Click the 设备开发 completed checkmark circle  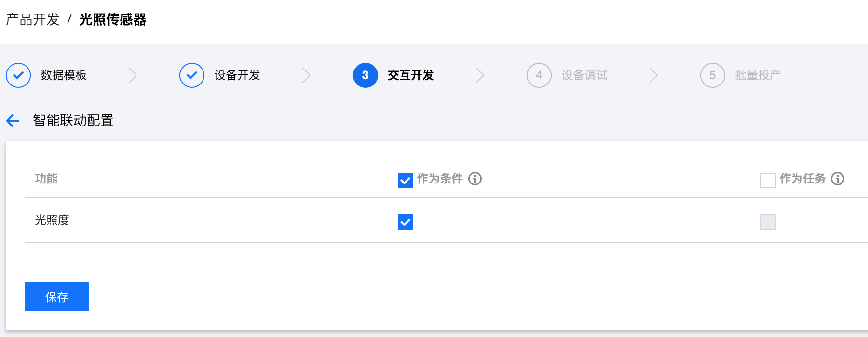point(192,75)
